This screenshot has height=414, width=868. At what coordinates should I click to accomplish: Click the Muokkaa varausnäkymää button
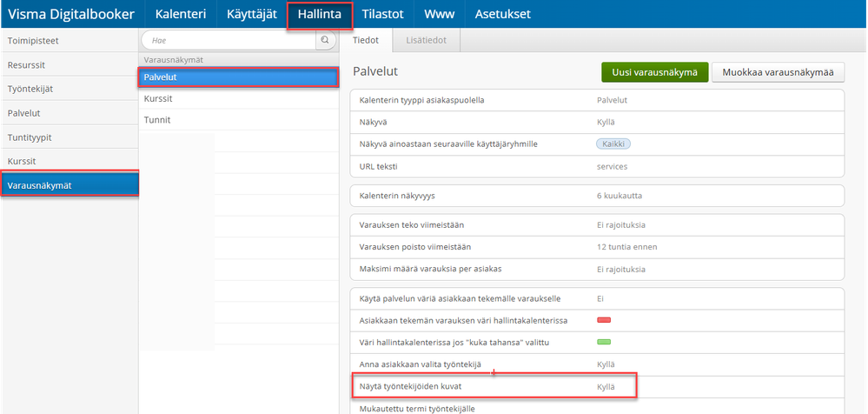pyautogui.click(x=778, y=72)
